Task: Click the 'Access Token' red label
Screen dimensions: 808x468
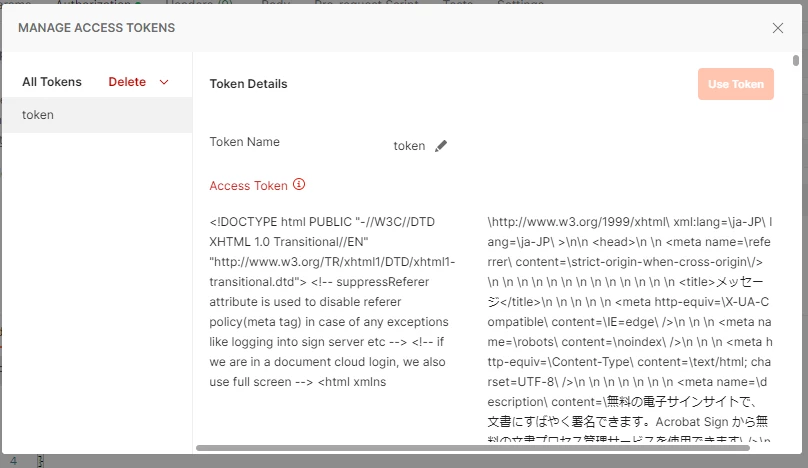Action: (x=248, y=186)
